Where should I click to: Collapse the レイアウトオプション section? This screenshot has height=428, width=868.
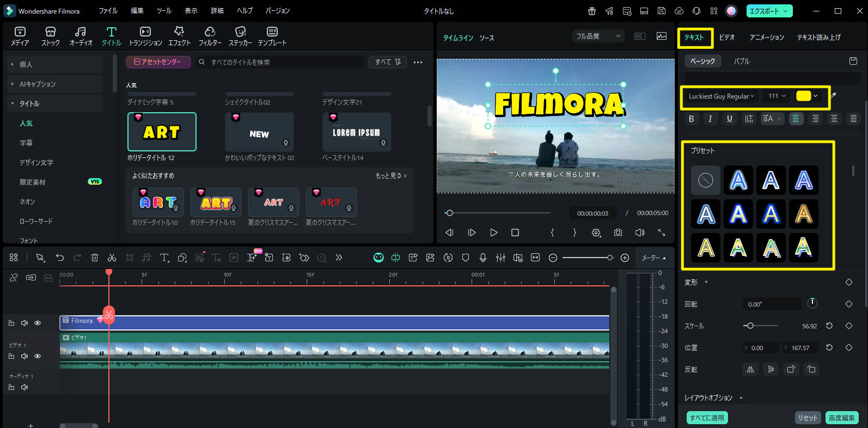tap(741, 398)
